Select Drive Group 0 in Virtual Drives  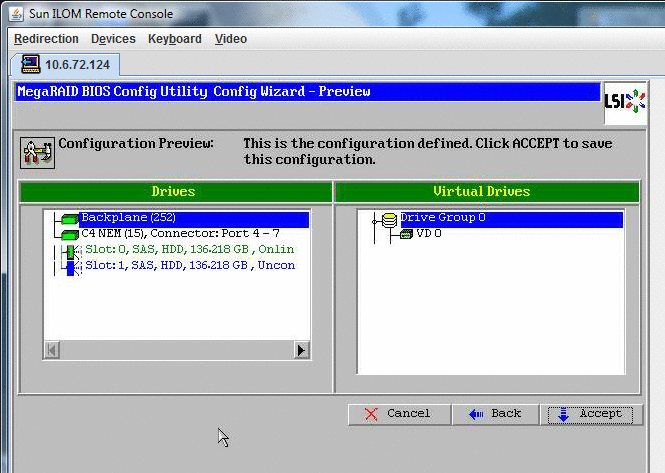[x=511, y=218]
